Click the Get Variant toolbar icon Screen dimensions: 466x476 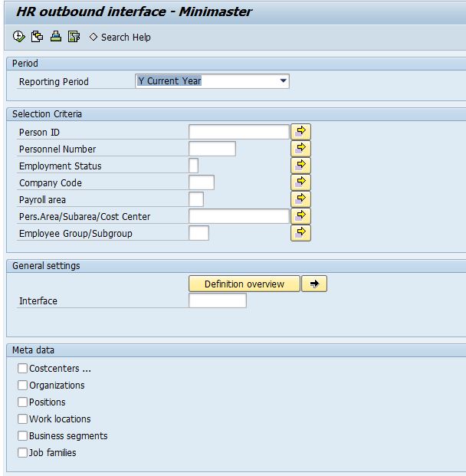[x=37, y=37]
